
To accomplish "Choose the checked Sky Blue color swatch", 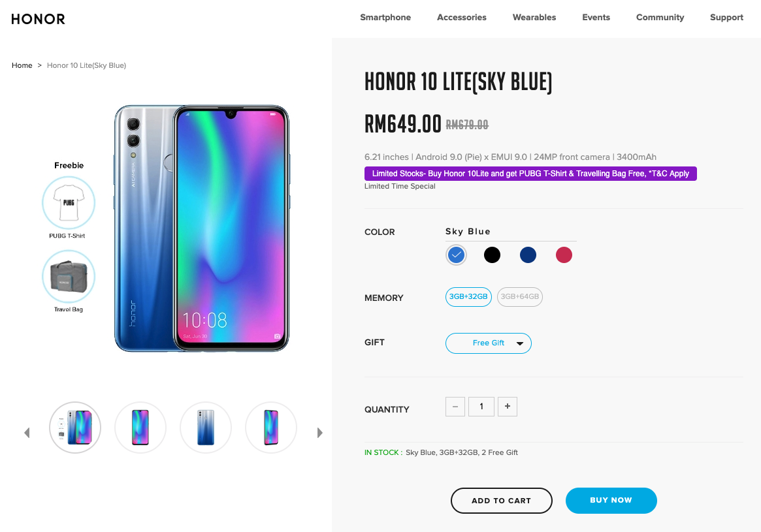I will (x=456, y=255).
